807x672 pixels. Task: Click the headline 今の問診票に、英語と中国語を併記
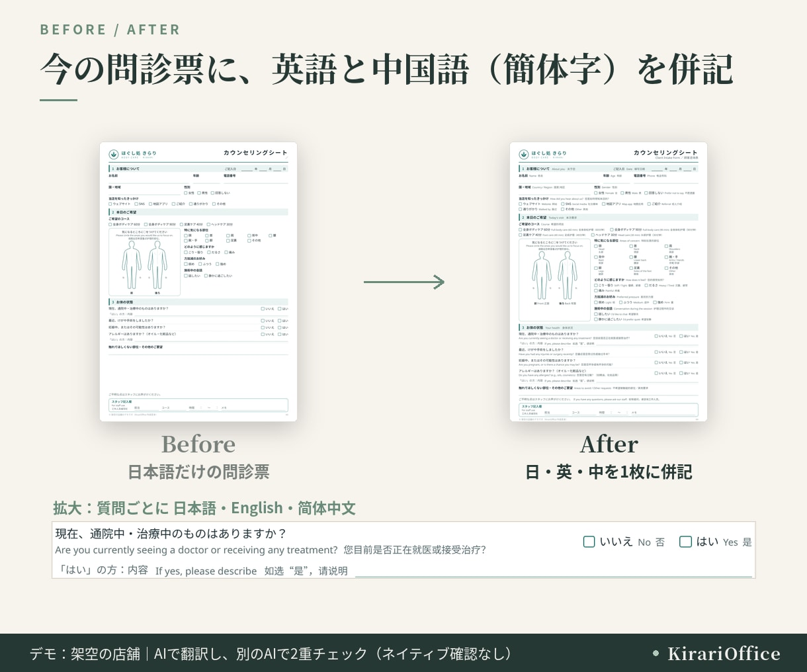(386, 69)
